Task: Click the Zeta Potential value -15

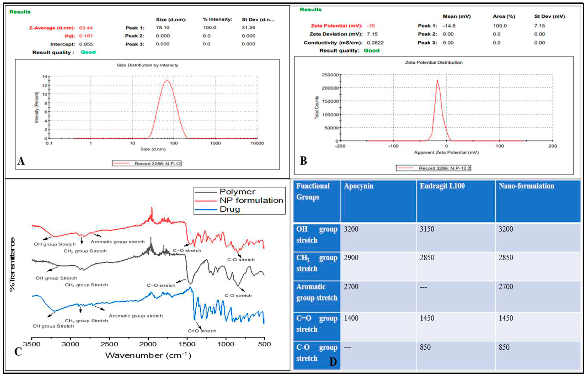Action: 371,26
